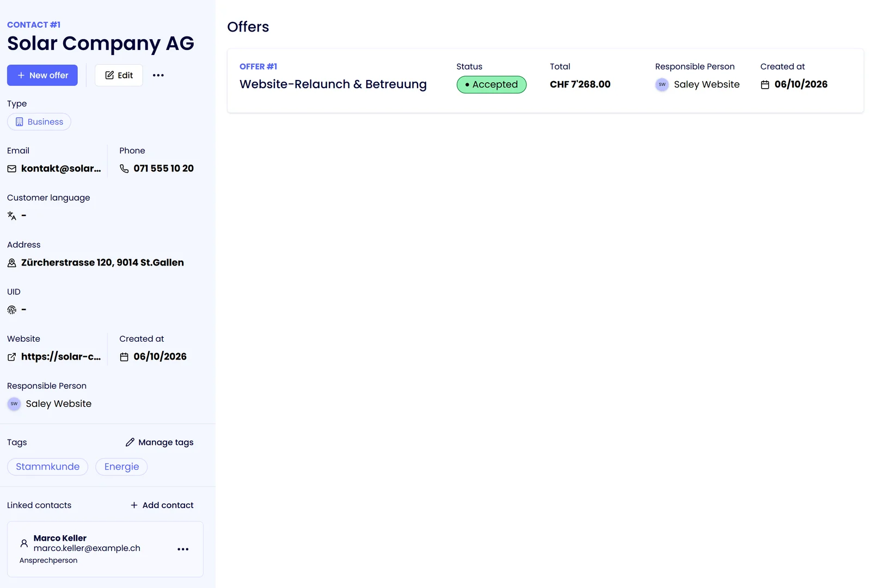Select offer created date 06/10/2026
This screenshot has height=588, width=871.
(x=801, y=84)
